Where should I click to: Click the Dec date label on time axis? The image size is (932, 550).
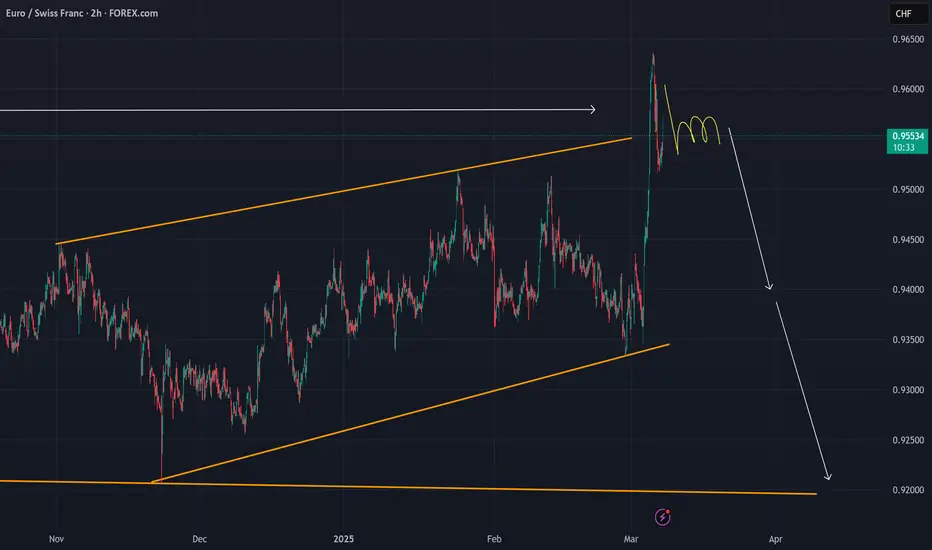pos(200,539)
